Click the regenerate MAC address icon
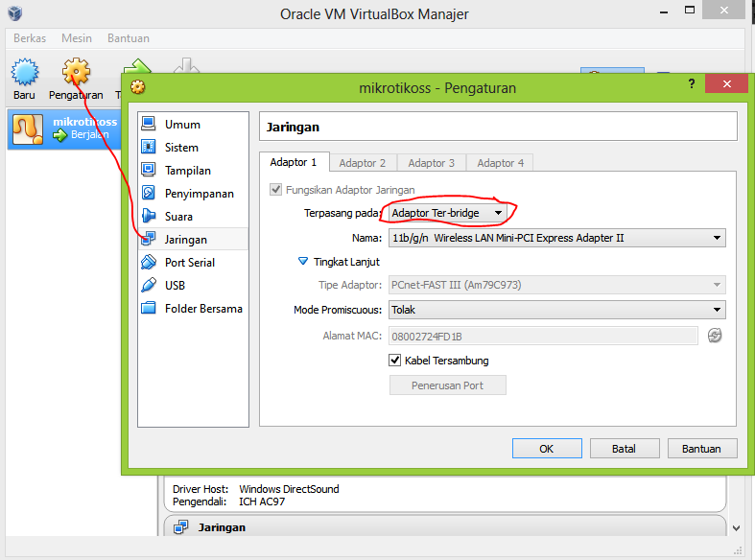The height and width of the screenshot is (560, 755). [x=715, y=336]
